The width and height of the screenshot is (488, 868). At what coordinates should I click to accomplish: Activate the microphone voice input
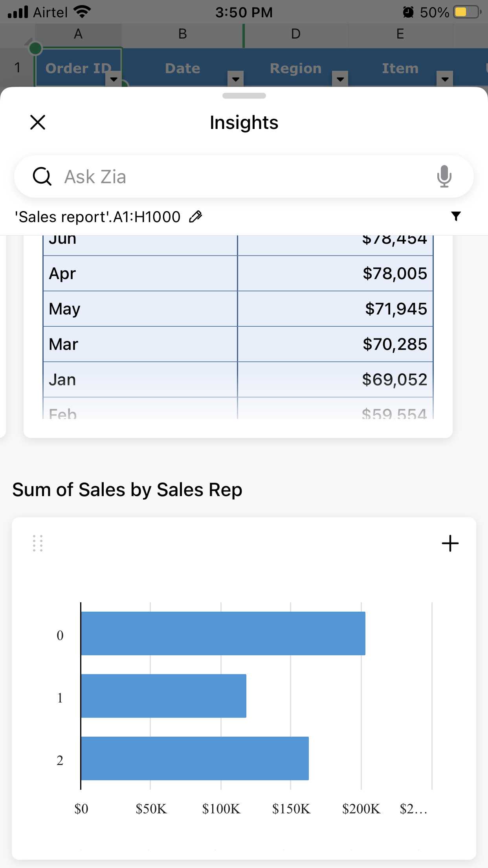coord(444,176)
